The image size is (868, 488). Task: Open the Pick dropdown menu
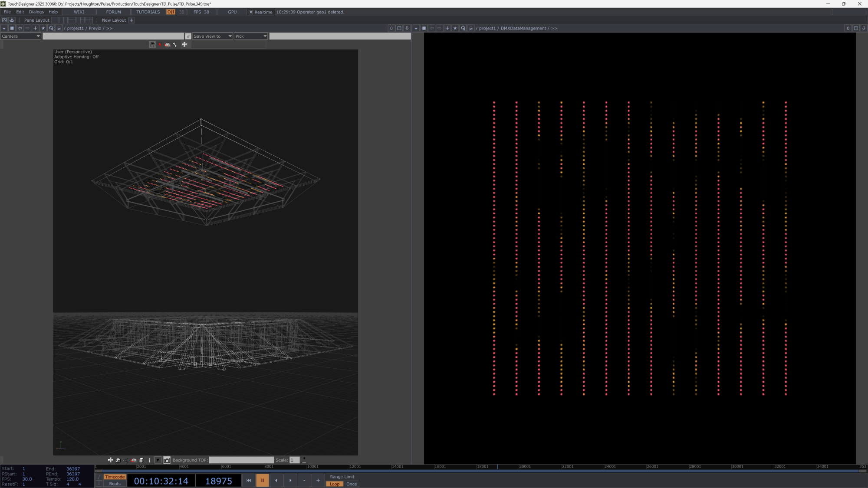point(251,36)
